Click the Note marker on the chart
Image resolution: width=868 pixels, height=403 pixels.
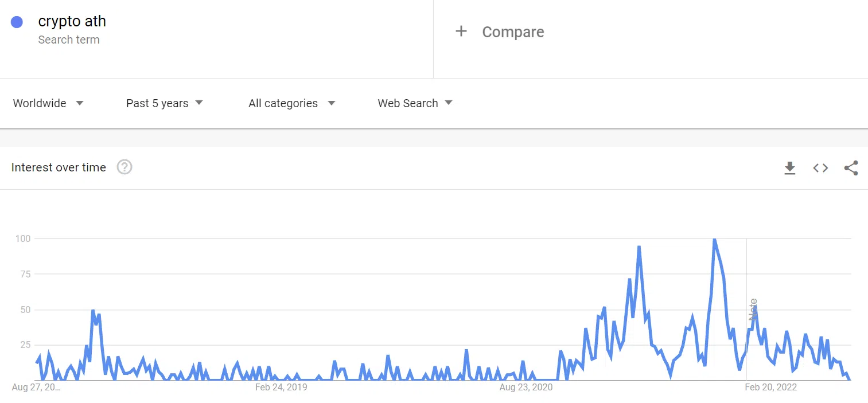pyautogui.click(x=753, y=310)
